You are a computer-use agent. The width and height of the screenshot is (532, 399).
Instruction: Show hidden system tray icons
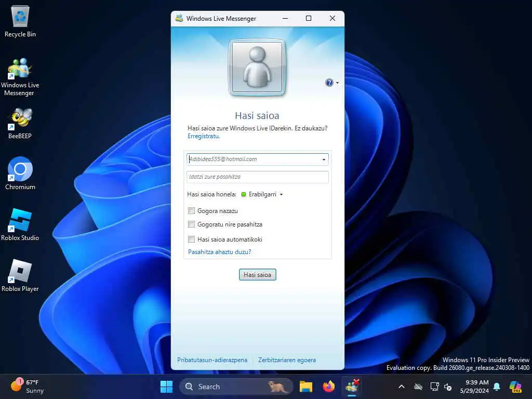tap(402, 387)
